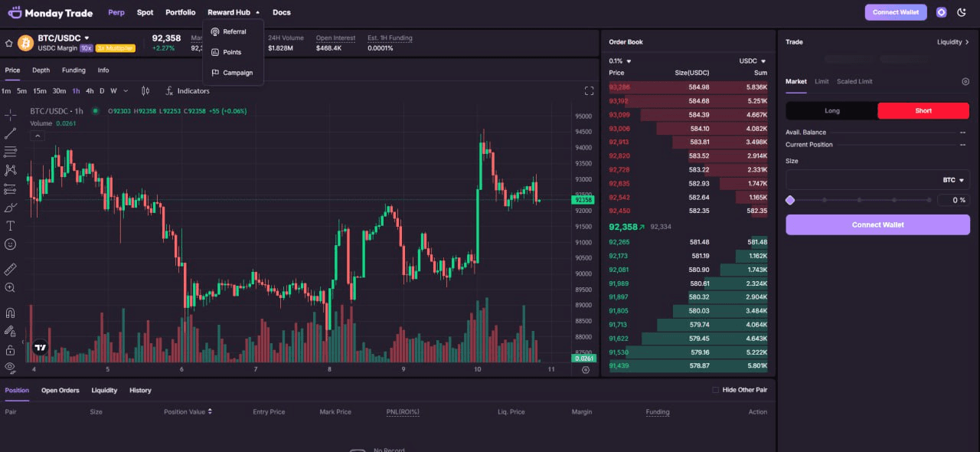
Task: Open the order book precision 0.1% dropdown
Action: pyautogui.click(x=619, y=61)
